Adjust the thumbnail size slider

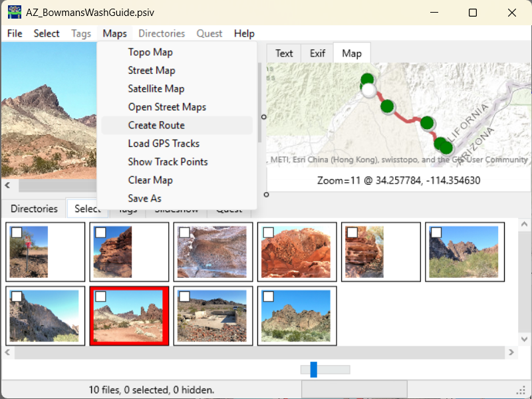pos(313,369)
